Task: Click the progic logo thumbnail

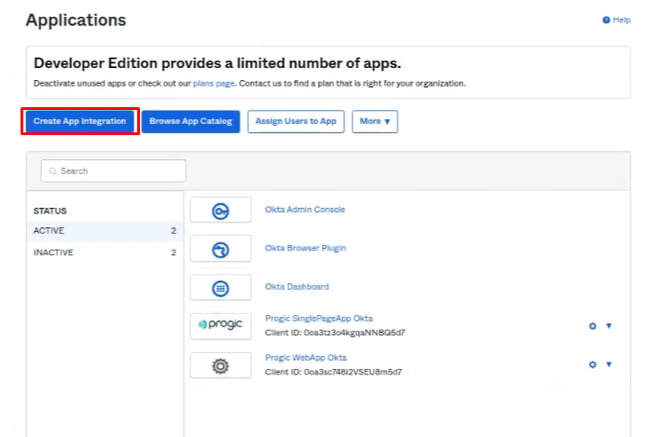Action: pyautogui.click(x=220, y=326)
